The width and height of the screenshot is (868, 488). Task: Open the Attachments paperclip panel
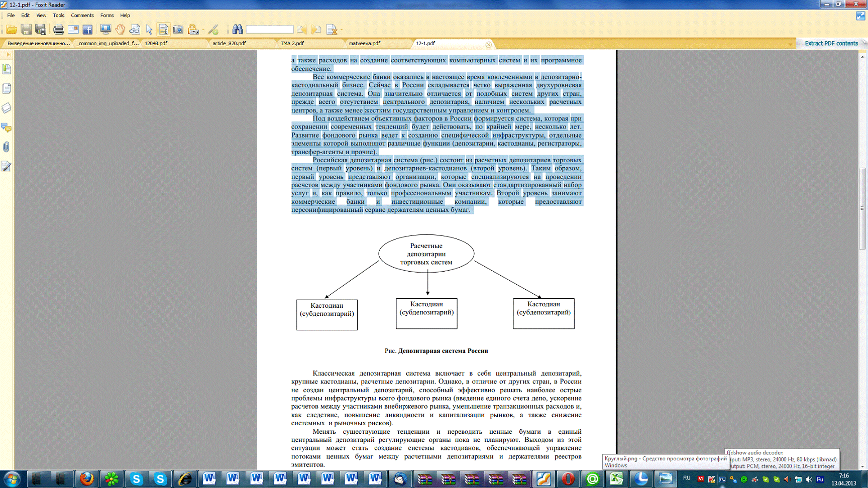pyautogui.click(x=7, y=147)
